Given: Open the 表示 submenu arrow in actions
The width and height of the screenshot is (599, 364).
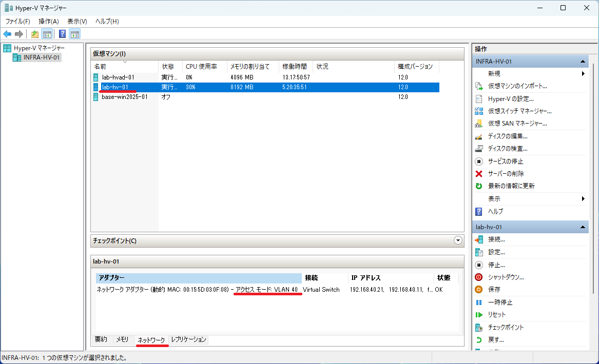Looking at the screenshot, I should 583,199.
